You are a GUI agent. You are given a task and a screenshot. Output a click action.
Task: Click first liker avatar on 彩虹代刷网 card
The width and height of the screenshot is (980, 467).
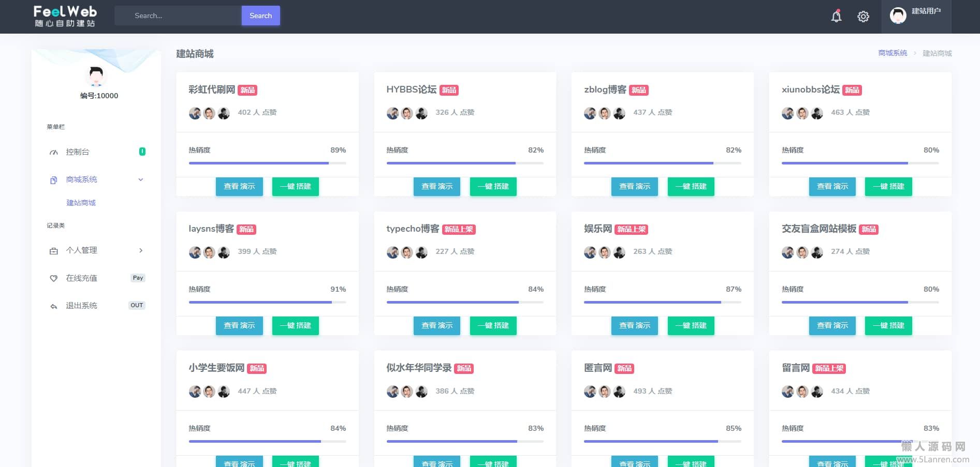click(x=195, y=113)
